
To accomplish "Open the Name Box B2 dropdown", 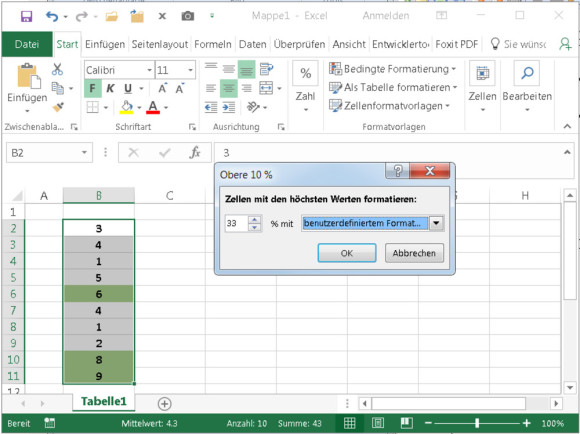I will (84, 153).
